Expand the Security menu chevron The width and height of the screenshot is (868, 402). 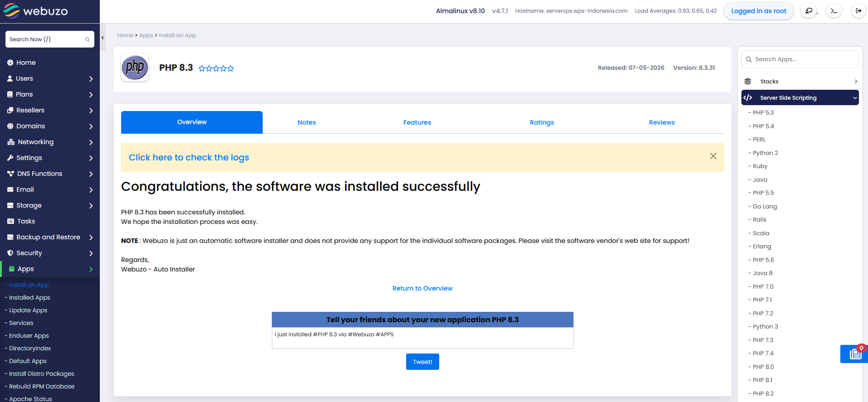point(91,253)
